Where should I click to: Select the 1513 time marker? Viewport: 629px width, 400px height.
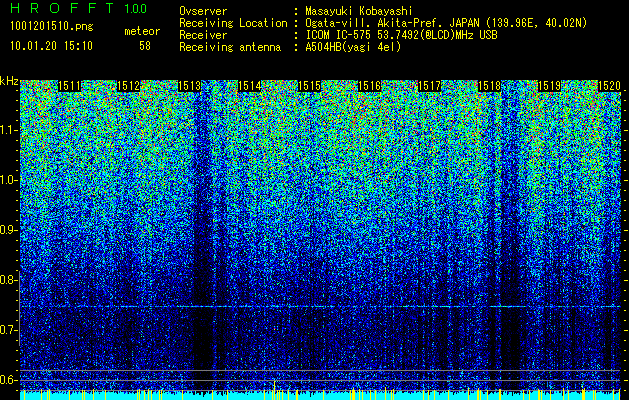[189, 86]
